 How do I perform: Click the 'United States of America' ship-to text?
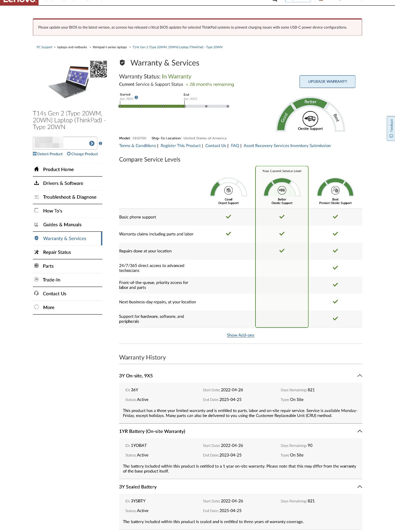[205, 138]
